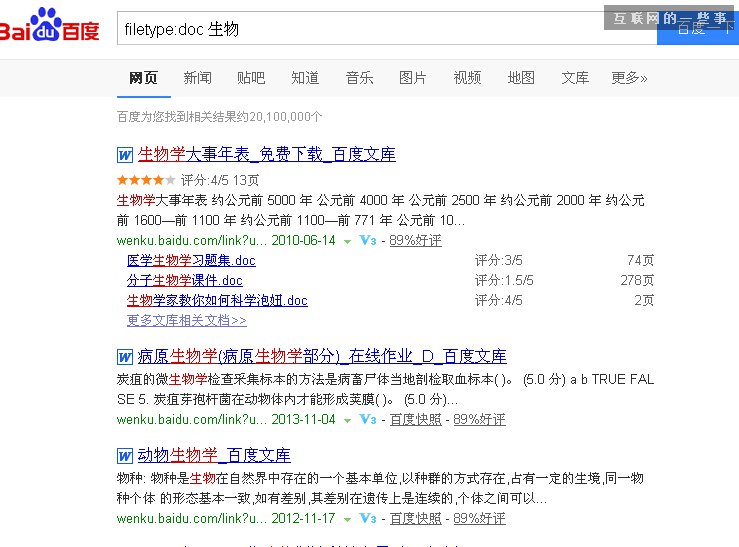This screenshot has height=547, width=739.
Task: Open 百度快照 for the 2013-11-04 result
Action: click(416, 419)
